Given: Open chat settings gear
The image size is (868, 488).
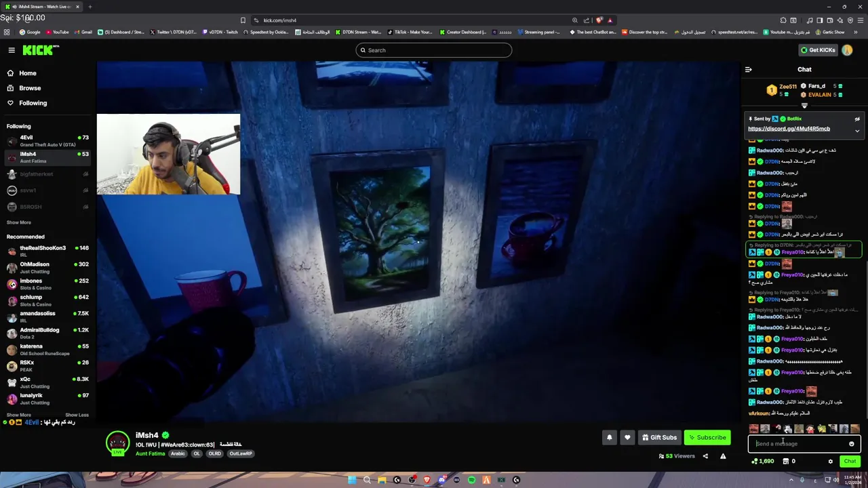Looking at the screenshot, I should pos(830,462).
